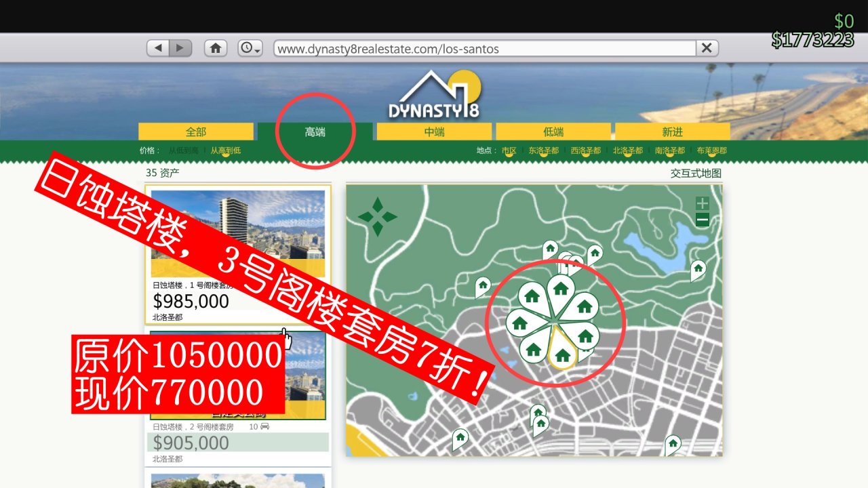Viewport: 868px width, 488px height.
Task: Zoom in the map with plus button
Action: coord(703,203)
